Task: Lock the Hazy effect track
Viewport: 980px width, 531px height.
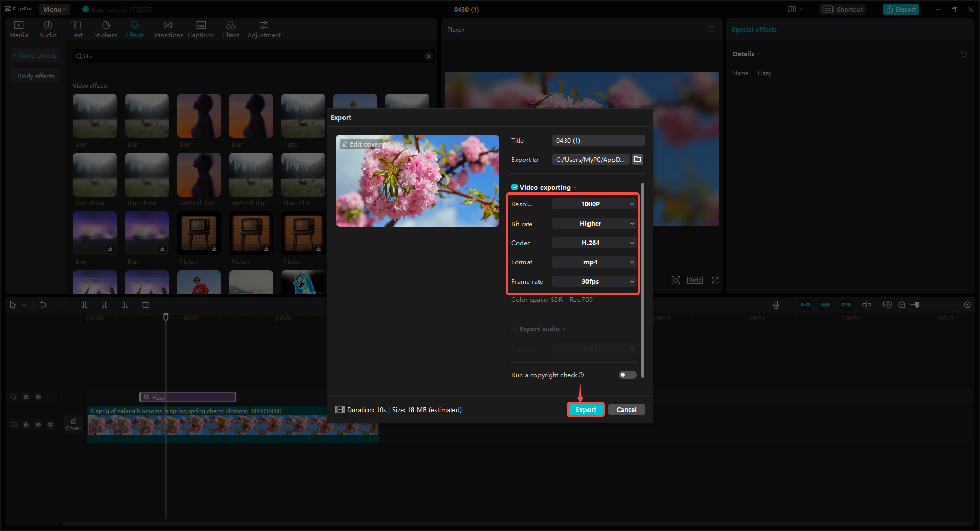Action: pos(26,397)
